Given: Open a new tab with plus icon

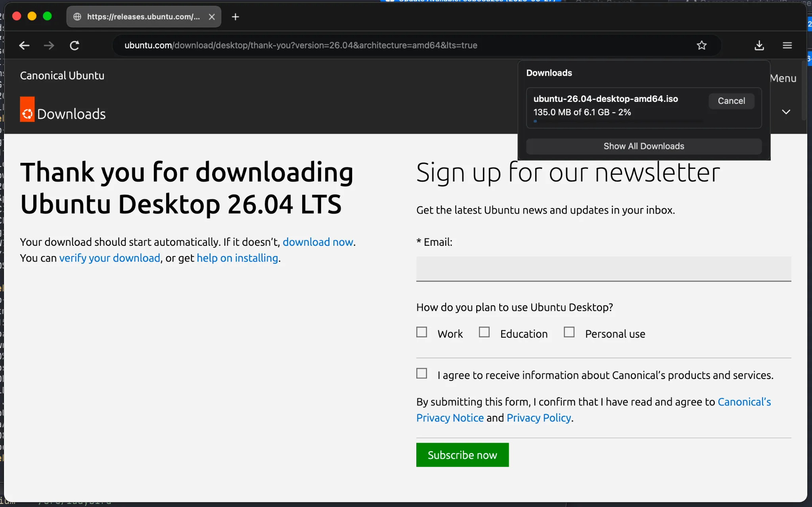Looking at the screenshot, I should click(x=235, y=17).
